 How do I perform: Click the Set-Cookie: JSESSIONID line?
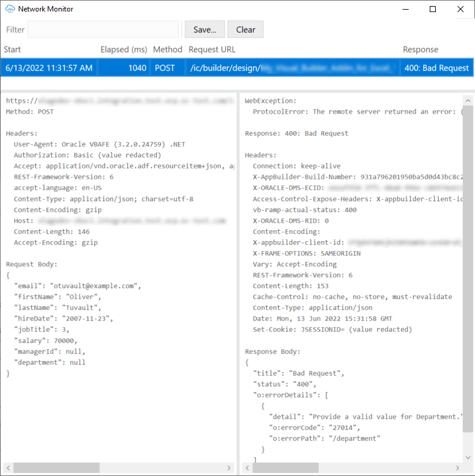coord(333,330)
